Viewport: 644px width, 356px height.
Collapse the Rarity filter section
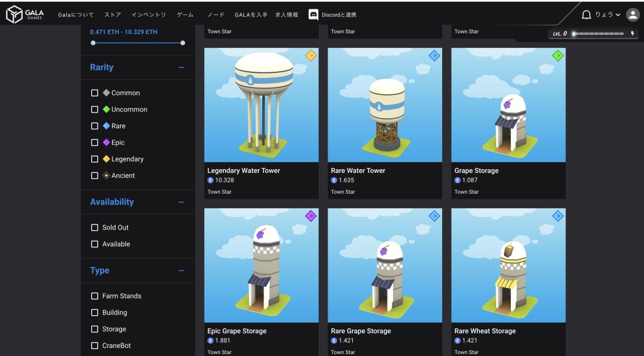click(x=181, y=67)
